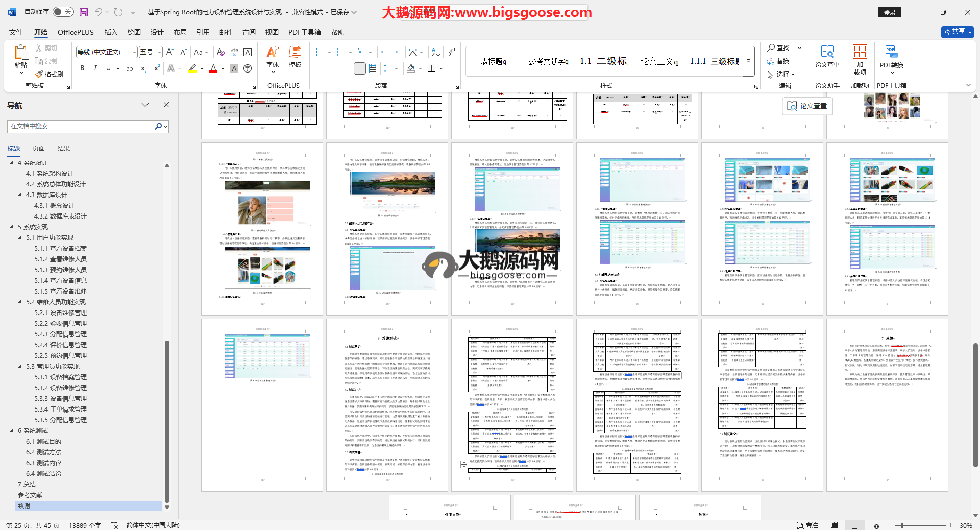Apply bold formatting with the B icon
Image resolution: width=980 pixels, height=530 pixels.
82,68
